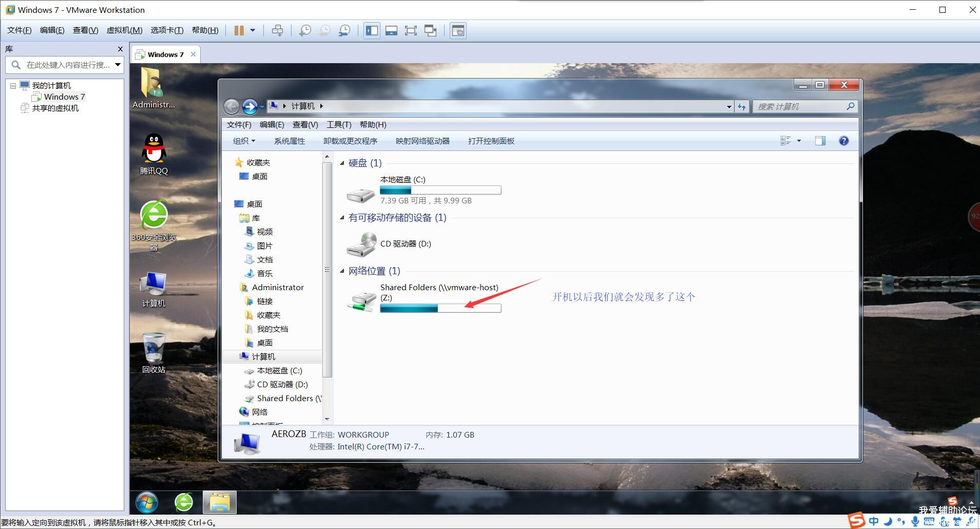Select 视频 library in navigation pane
The image size is (980, 529).
[x=259, y=232]
